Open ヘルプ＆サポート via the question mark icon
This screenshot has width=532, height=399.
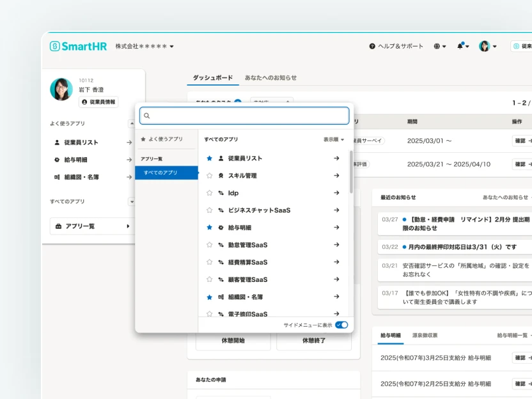tap(372, 45)
